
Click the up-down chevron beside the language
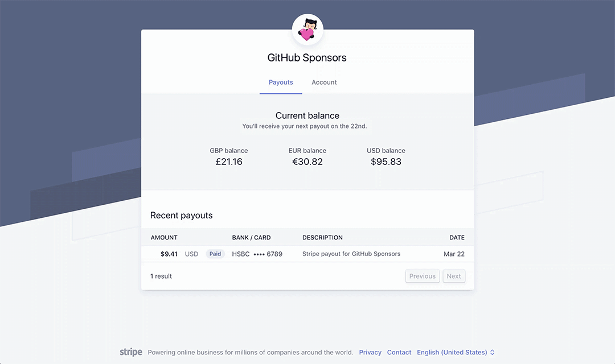[x=493, y=353]
